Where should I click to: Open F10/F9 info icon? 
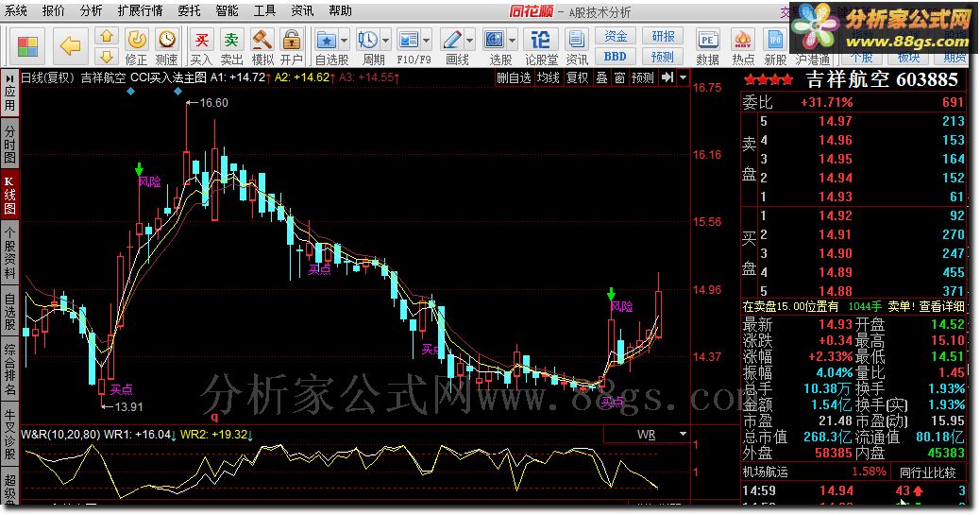408,40
